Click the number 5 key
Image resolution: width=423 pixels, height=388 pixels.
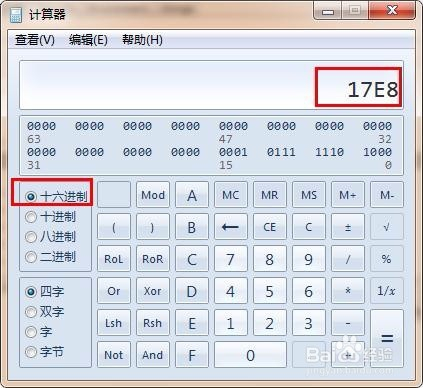pos(270,291)
